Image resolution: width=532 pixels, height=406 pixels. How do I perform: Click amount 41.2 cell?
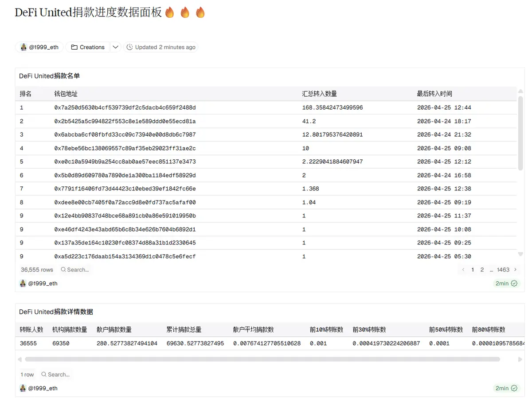pos(309,121)
